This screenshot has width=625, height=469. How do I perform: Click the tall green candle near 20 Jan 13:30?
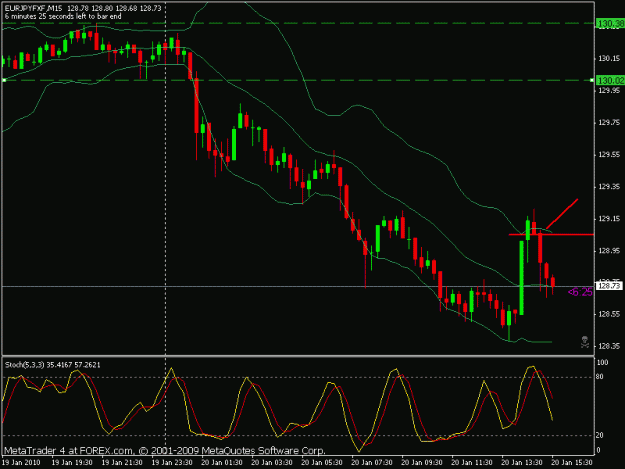(x=521, y=278)
